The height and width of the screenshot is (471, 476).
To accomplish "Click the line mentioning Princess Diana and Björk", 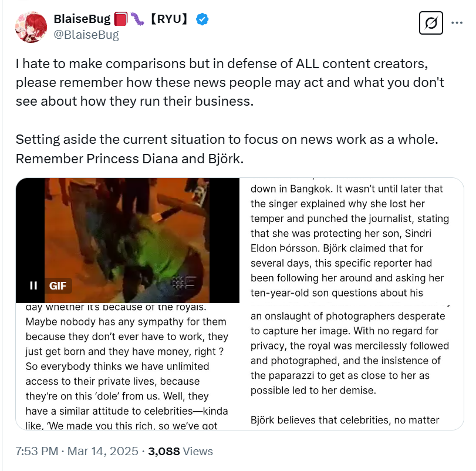I will (130, 159).
